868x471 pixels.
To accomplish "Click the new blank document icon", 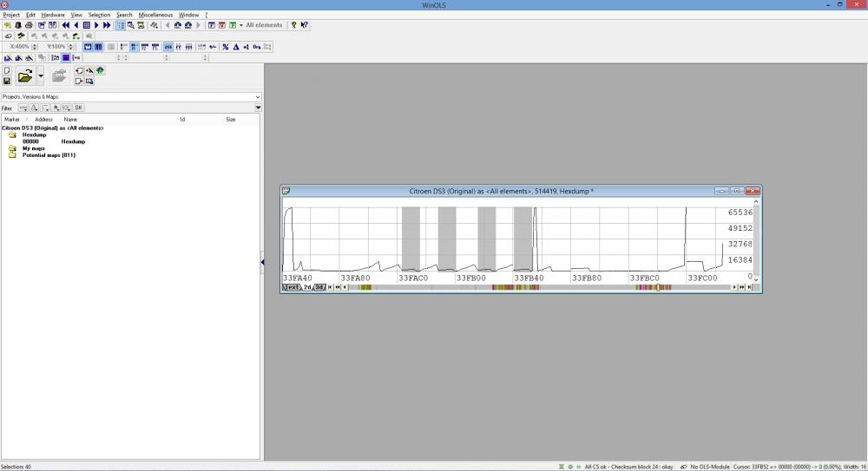I will [x=7, y=70].
